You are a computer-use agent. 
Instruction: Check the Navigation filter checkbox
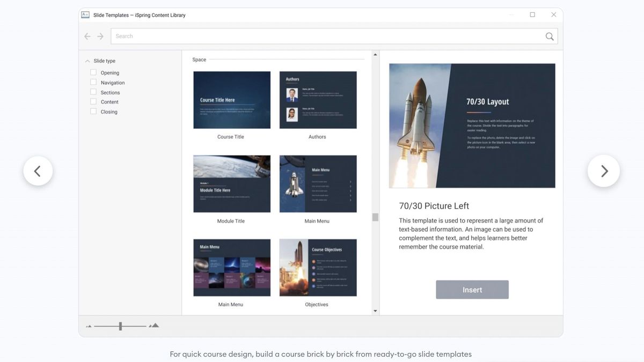[x=93, y=82]
